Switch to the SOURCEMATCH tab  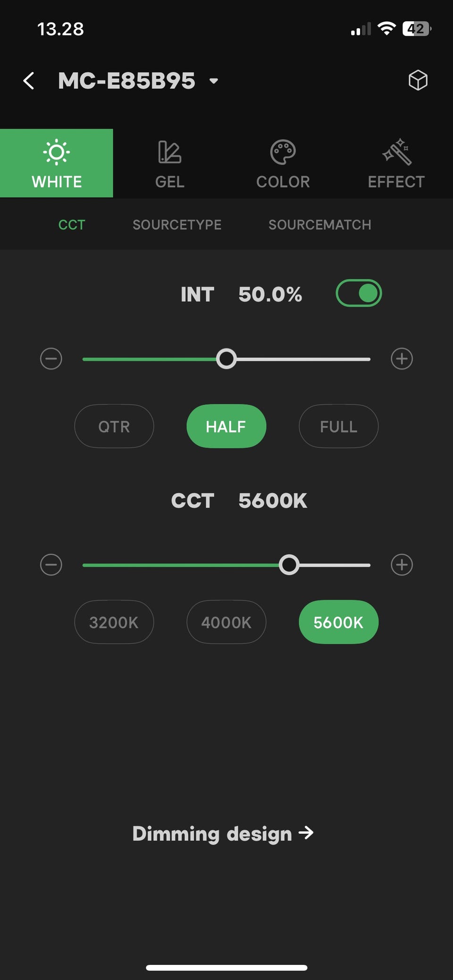point(319,224)
